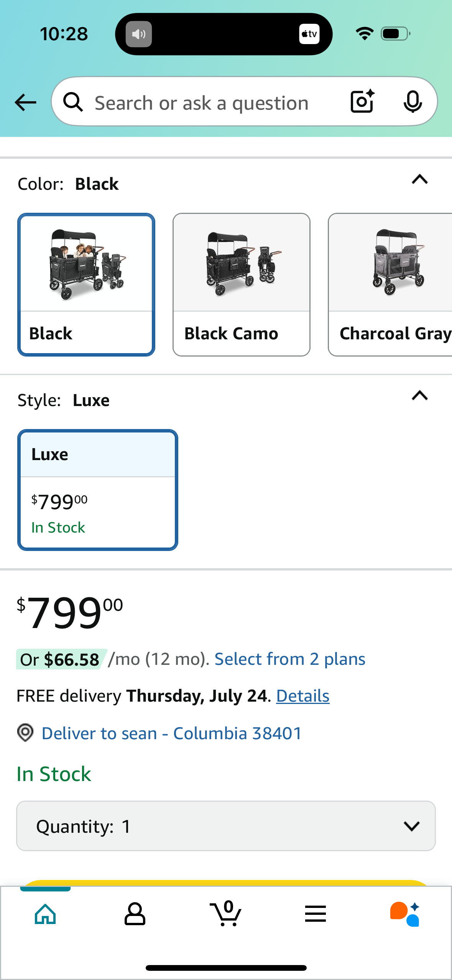This screenshot has width=452, height=980.
Task: Open the hamburger menu tab
Action: [316, 914]
